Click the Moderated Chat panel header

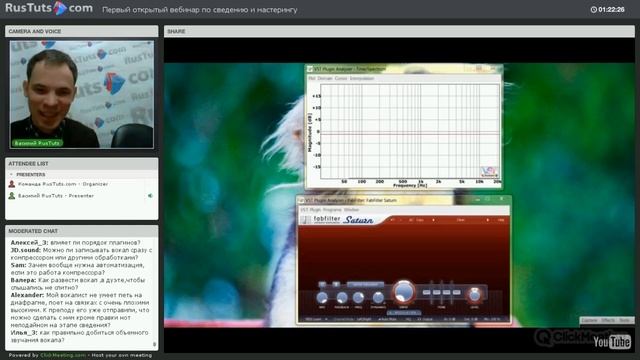[x=82, y=231]
